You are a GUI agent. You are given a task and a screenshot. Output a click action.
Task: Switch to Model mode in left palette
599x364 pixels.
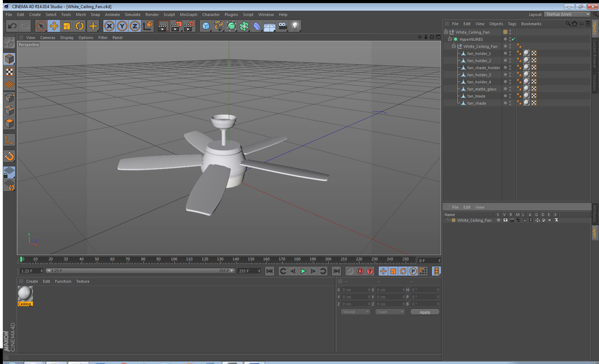pos(9,59)
